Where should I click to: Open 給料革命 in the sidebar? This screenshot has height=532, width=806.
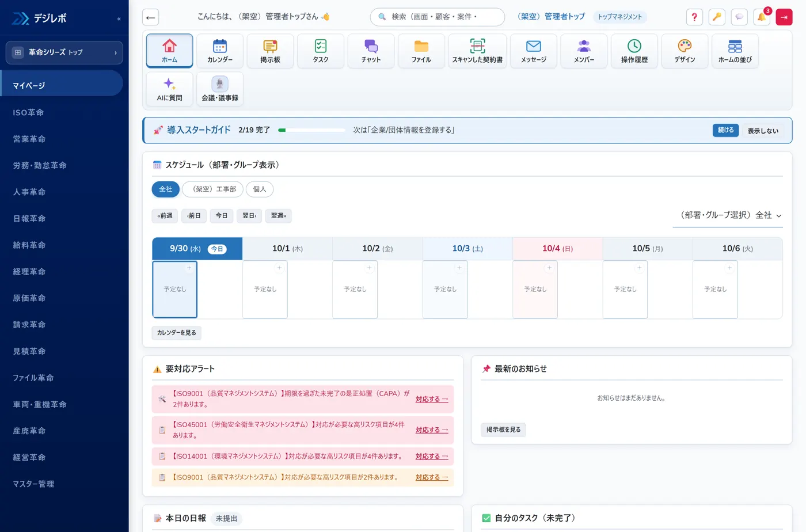click(62, 245)
